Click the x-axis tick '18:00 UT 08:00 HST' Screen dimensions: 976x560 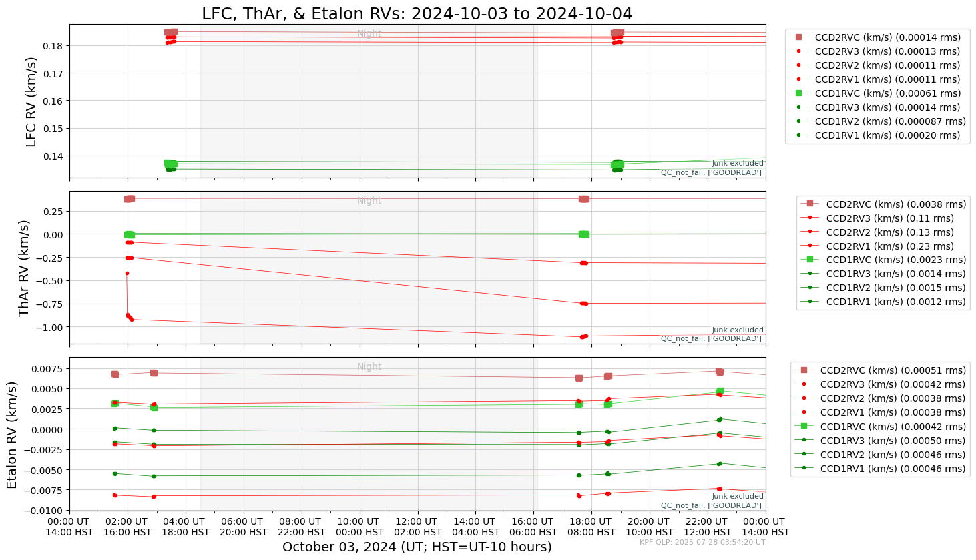coord(591,527)
